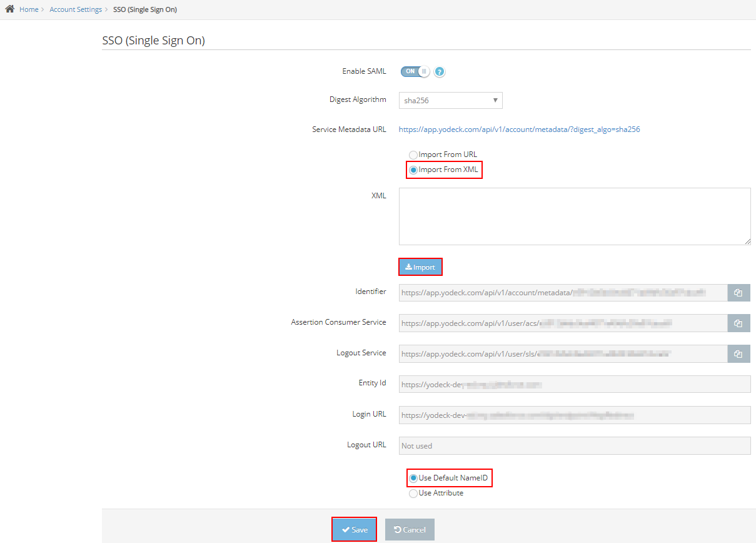
Task: Open the Service Metadata URL link
Action: tap(519, 130)
